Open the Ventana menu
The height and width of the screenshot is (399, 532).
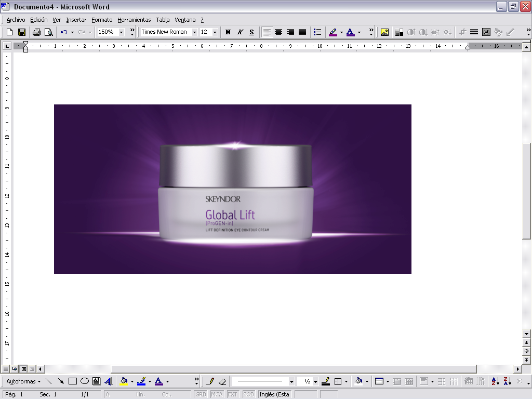pyautogui.click(x=185, y=20)
